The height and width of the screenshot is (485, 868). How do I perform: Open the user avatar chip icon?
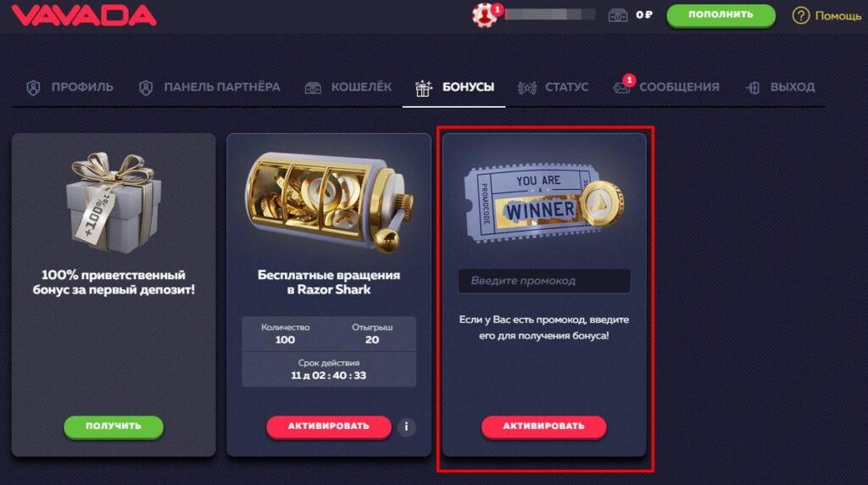click(484, 15)
